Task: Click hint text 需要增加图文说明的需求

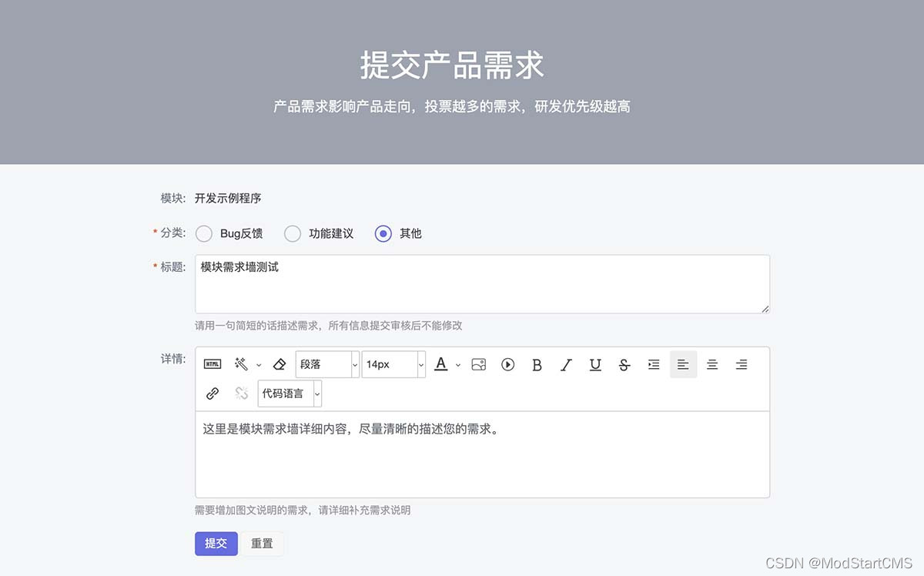Action: 252,511
